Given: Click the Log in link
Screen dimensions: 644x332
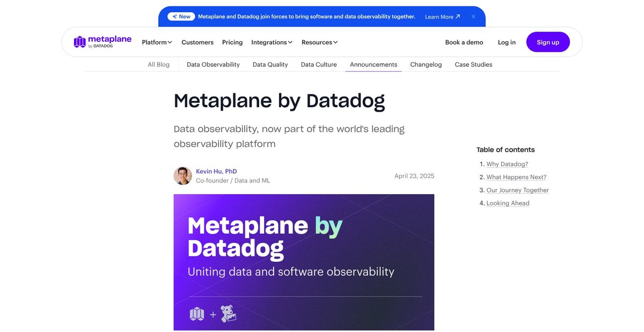Looking at the screenshot, I should click(507, 42).
